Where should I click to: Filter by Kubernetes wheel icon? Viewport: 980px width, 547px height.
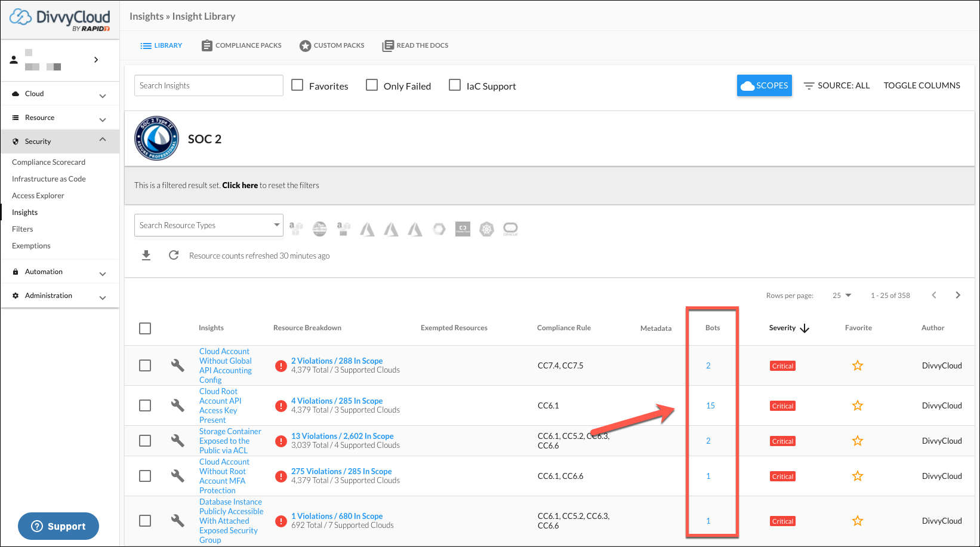click(487, 229)
